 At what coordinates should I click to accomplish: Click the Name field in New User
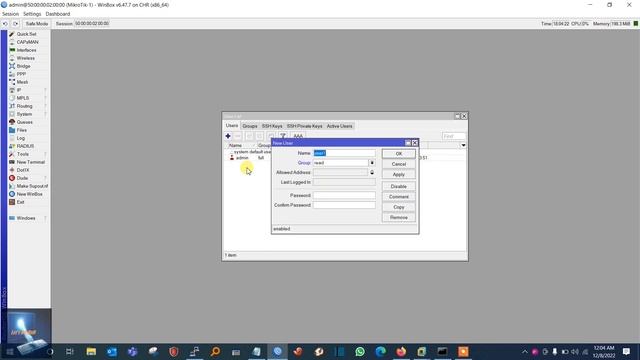coord(344,153)
